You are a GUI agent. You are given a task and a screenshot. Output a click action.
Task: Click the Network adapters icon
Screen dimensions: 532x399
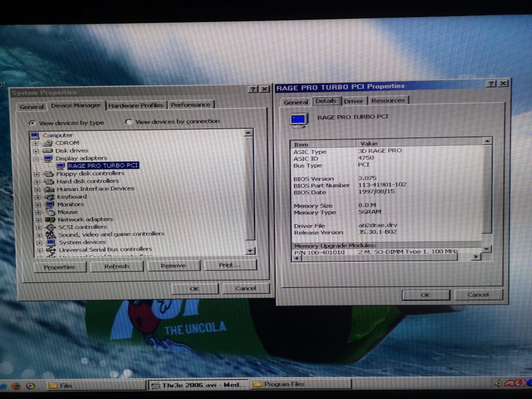(x=50, y=219)
